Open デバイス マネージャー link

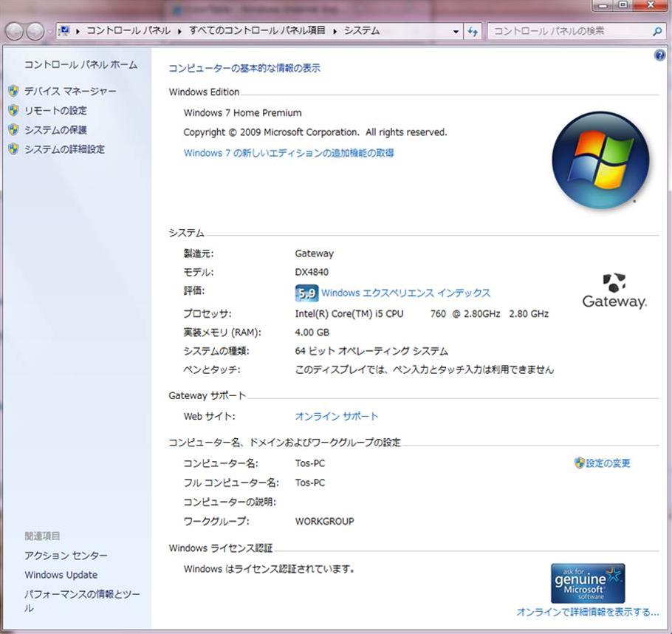click(x=70, y=92)
